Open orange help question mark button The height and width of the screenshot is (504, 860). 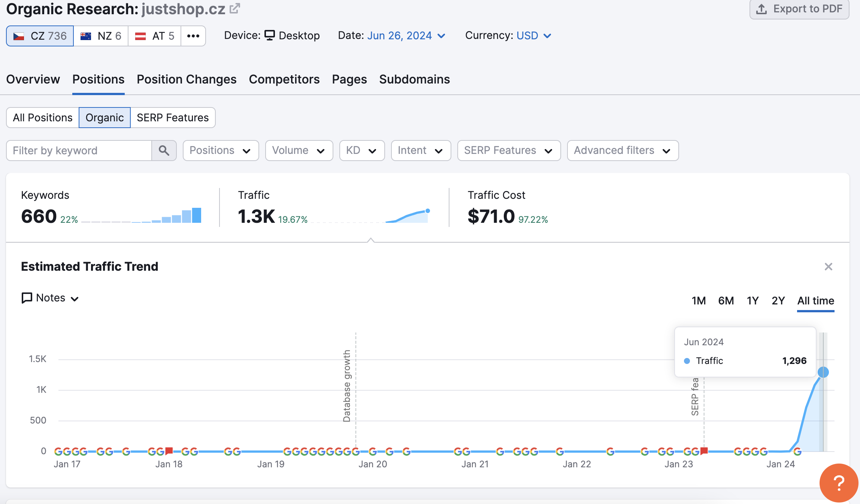click(839, 483)
